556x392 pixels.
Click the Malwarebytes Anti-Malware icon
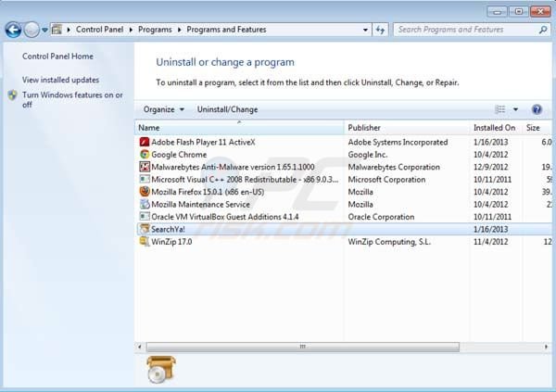click(145, 167)
